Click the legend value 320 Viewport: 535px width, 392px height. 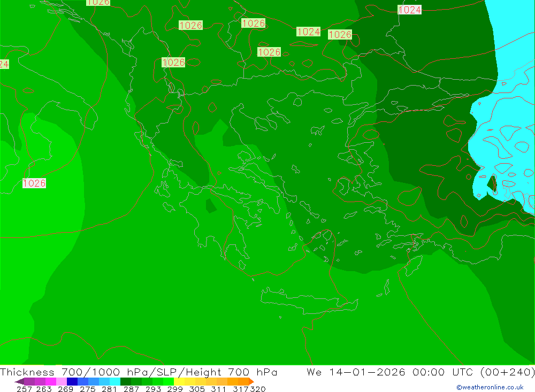[x=258, y=389]
